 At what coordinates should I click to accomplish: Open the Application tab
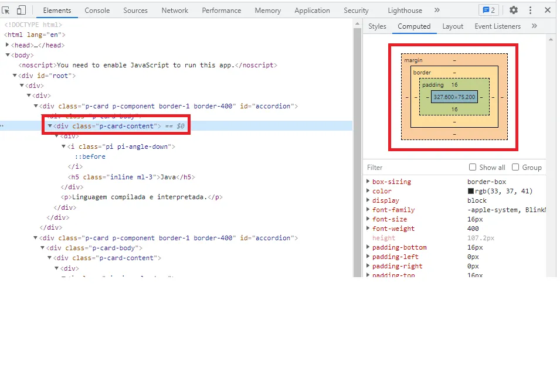coord(312,11)
